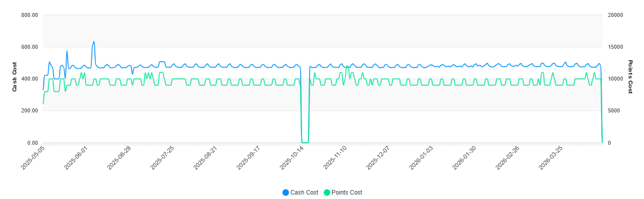644x199 pixels.
Task: Click the 5000 right axis value
Action: coord(614,111)
